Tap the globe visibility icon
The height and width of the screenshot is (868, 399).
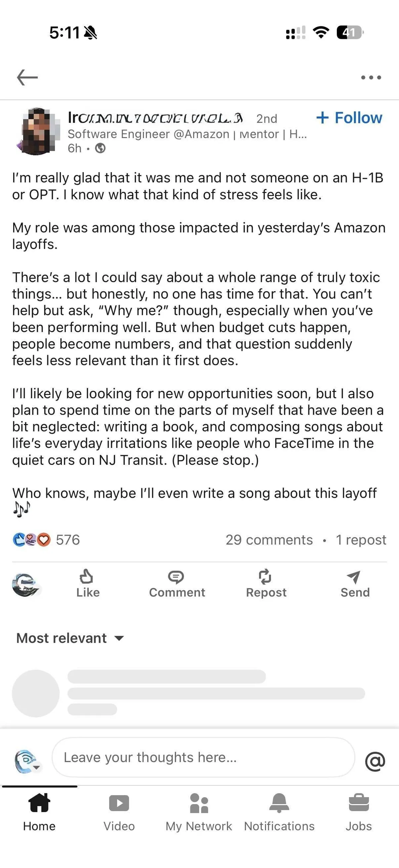coord(100,148)
